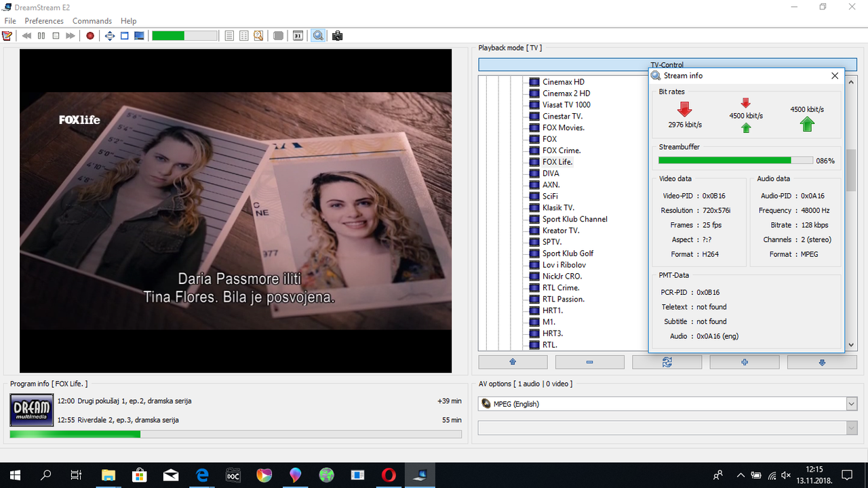868x488 pixels.
Task: Select Sport Klub Golf in channel list
Action: tap(568, 253)
